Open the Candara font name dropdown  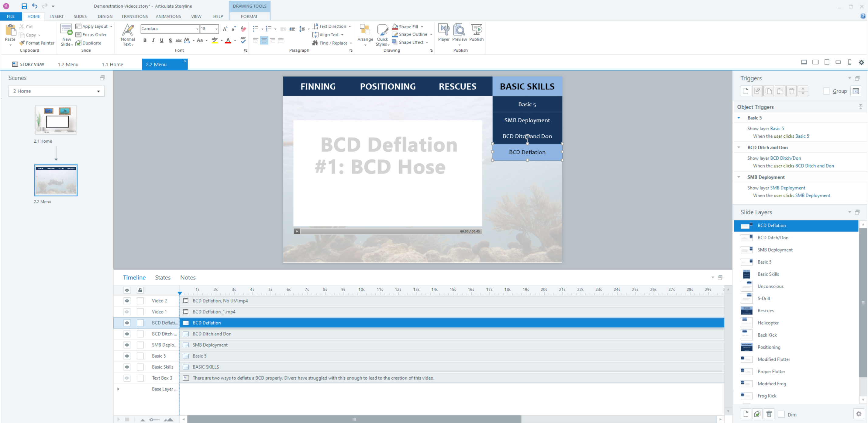[x=198, y=29]
